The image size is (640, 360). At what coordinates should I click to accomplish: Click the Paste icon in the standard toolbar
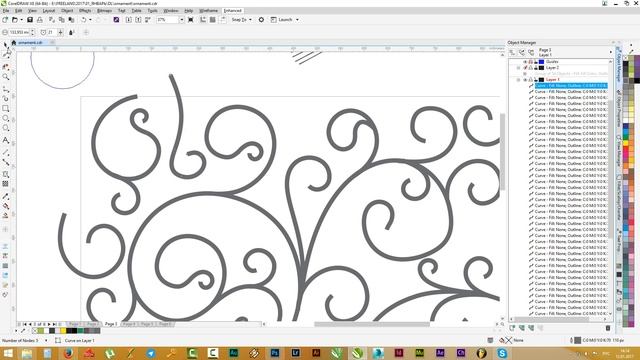(71, 20)
